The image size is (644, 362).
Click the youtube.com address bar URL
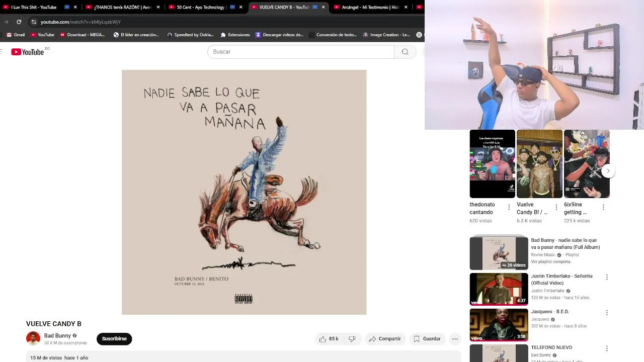click(x=80, y=22)
